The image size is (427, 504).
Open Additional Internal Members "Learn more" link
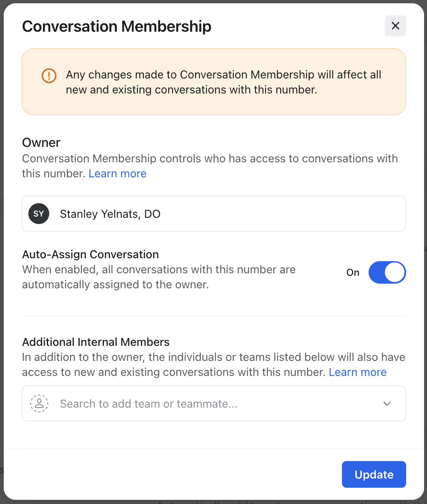click(x=357, y=372)
